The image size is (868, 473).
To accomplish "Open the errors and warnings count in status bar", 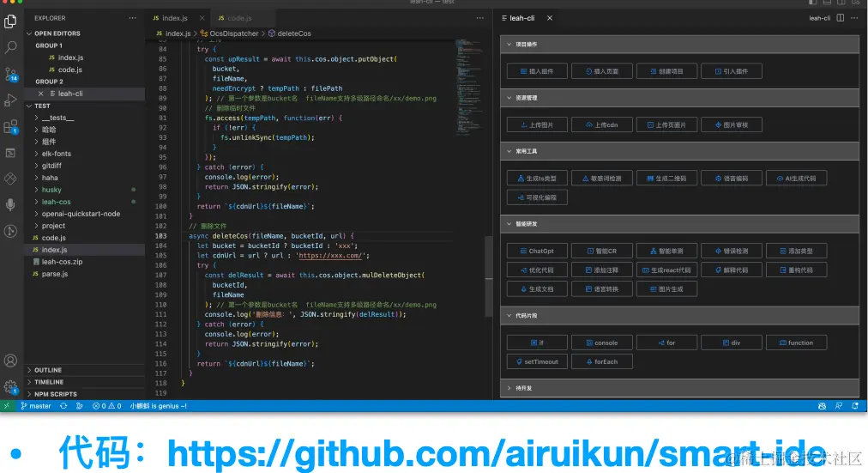I will tap(107, 406).
